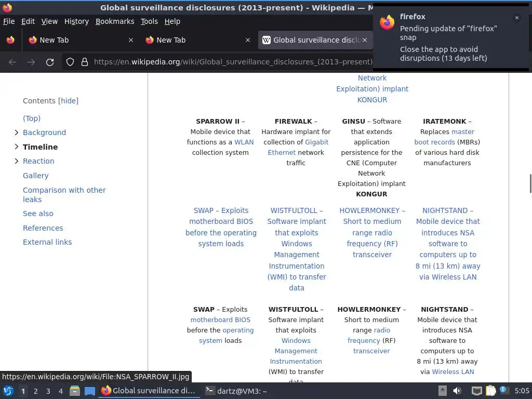Close the first New Tab
This screenshot has width=532, height=399.
(130, 40)
